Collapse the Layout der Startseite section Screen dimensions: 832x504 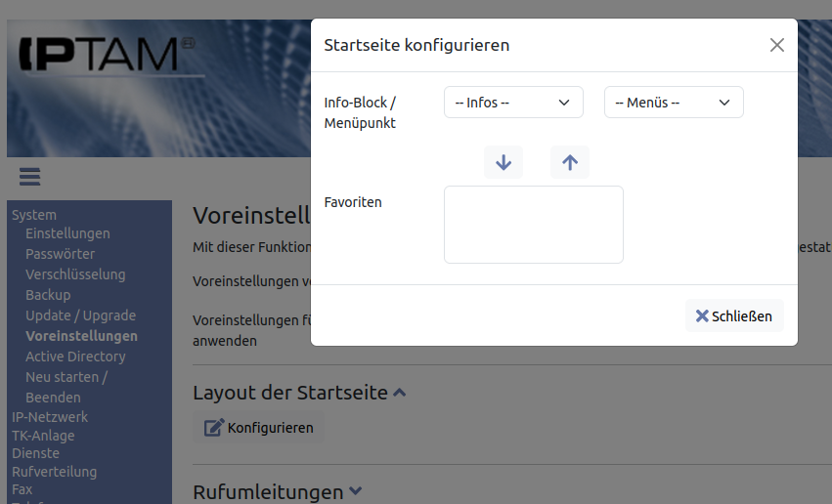pos(399,393)
